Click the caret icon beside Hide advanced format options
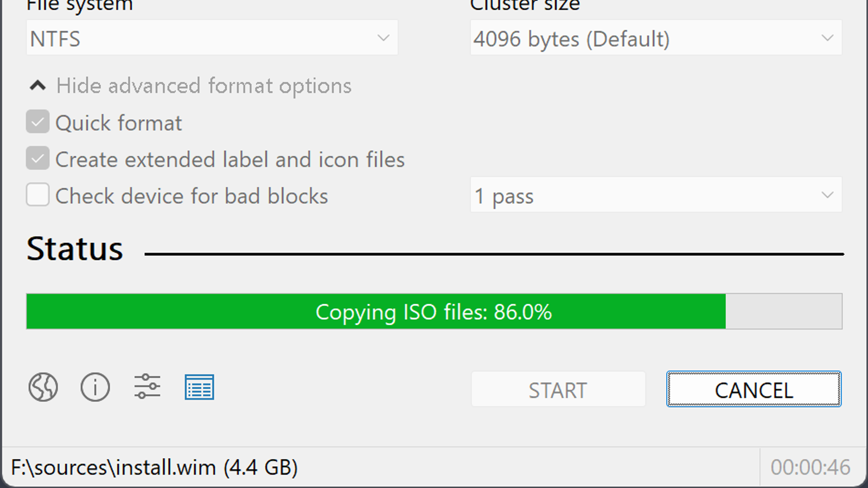This screenshot has height=488, width=868. click(37, 86)
